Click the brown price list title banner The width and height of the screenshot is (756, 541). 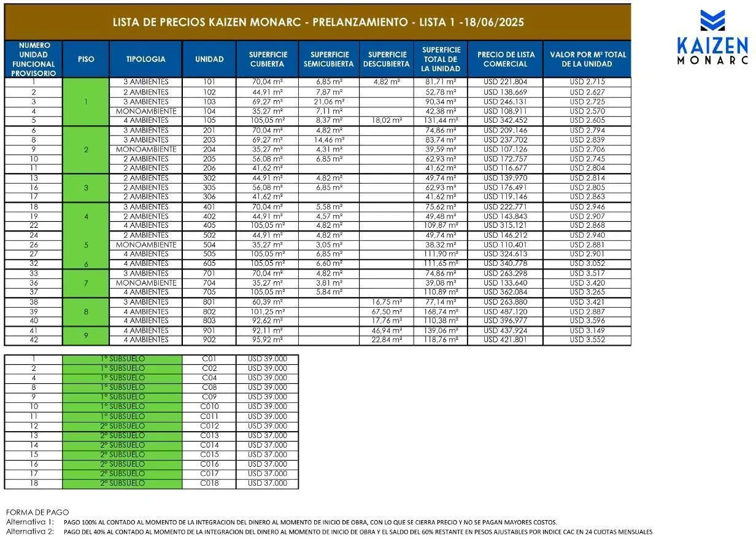click(x=318, y=22)
